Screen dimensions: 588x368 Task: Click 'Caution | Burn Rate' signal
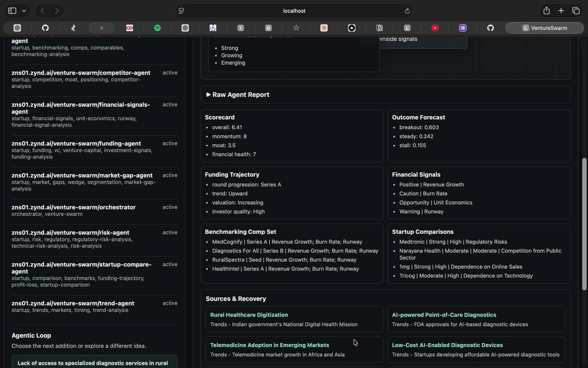pyautogui.click(x=423, y=193)
